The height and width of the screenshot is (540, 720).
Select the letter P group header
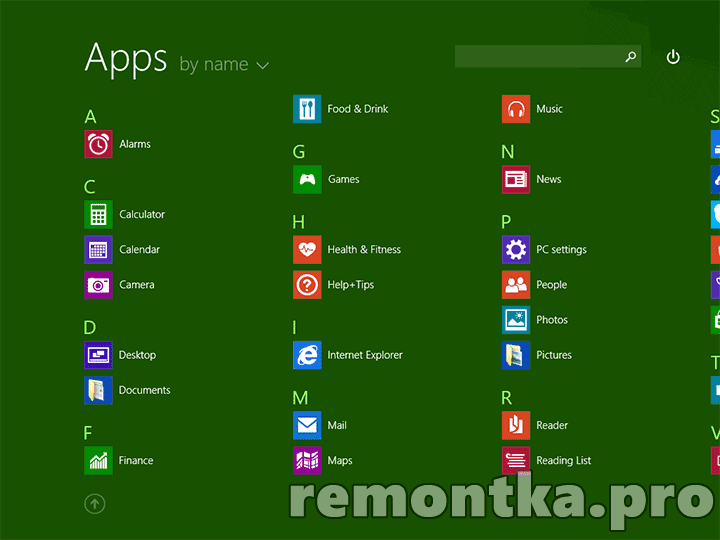tap(506, 222)
